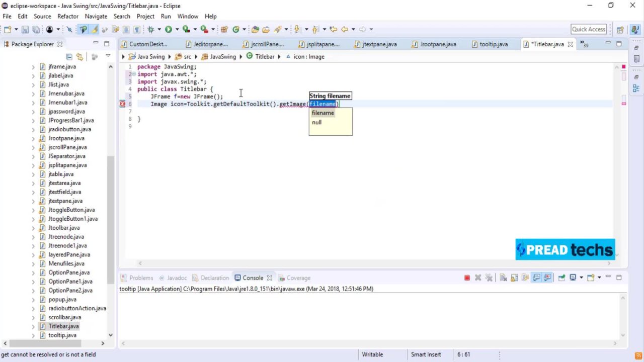Screen dimensions: 644x362
Task: Click the green Run button in toolbar
Action: [x=169, y=30]
